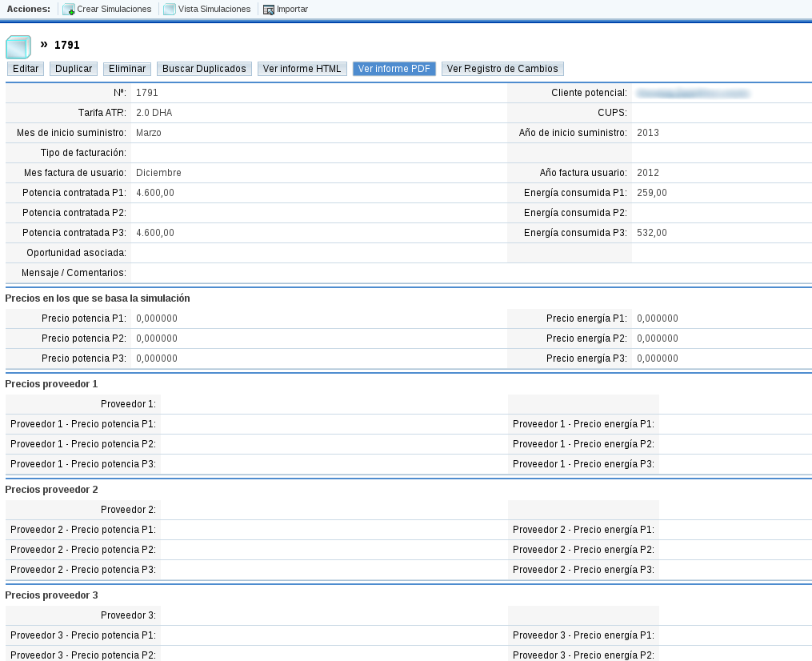Click the simulation icon beside the 1791 title

[18, 45]
